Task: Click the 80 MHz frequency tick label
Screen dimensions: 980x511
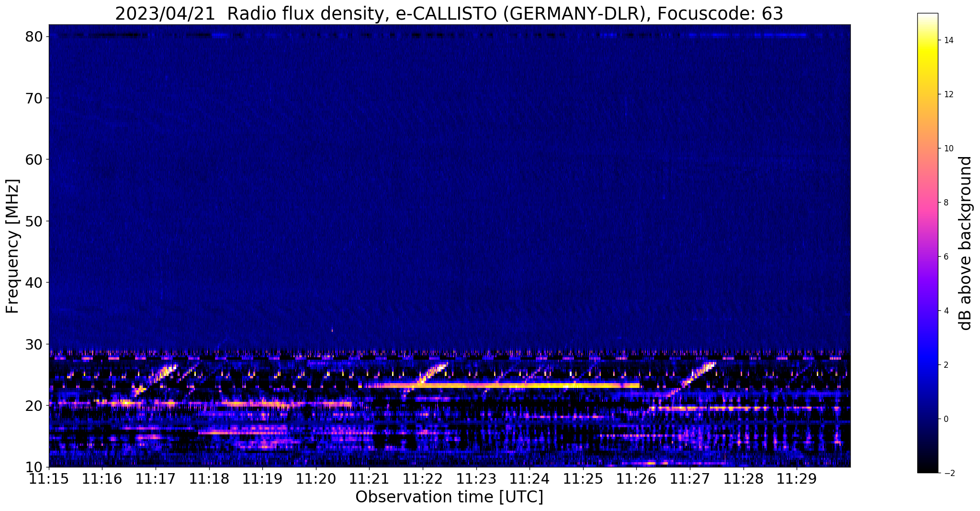Action: [34, 36]
